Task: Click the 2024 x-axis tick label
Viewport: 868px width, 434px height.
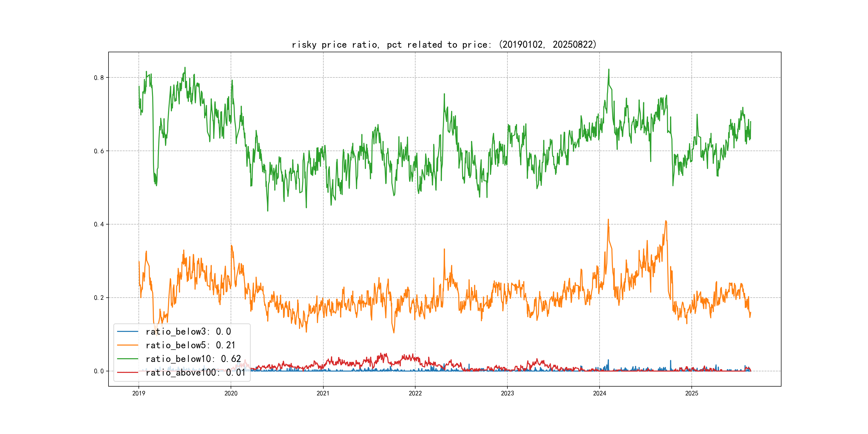Action: click(x=600, y=393)
